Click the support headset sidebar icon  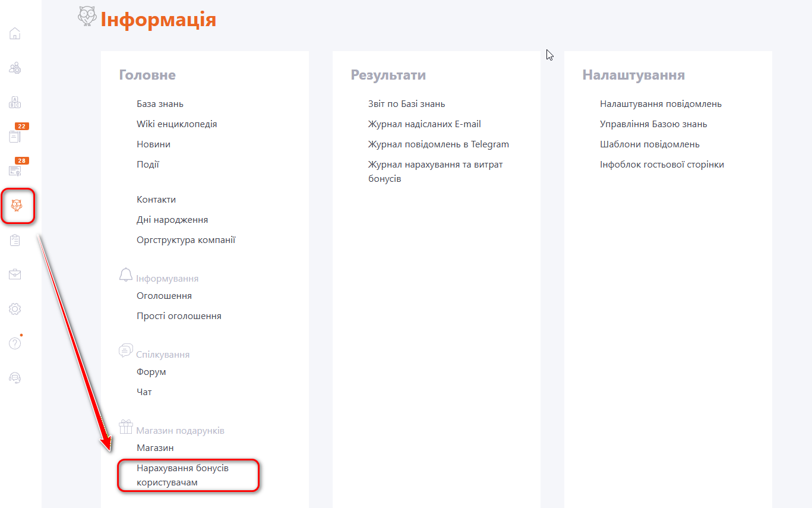[x=15, y=378]
